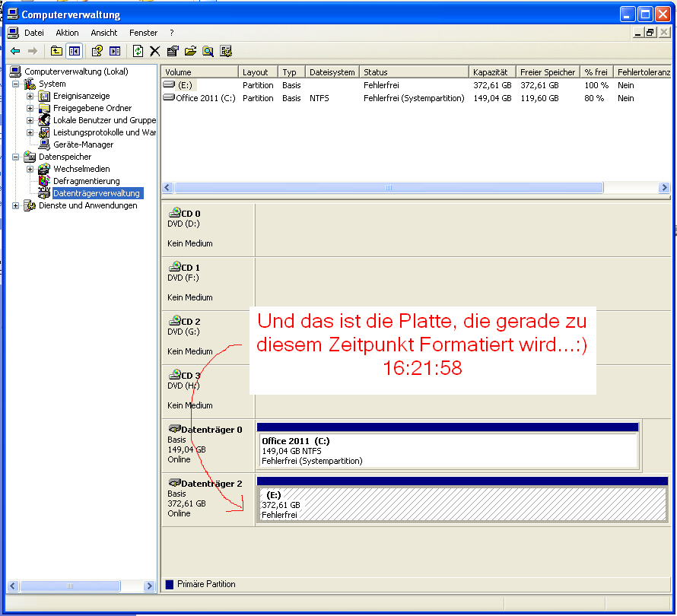Click the Primäre Partition legend color swatch
This screenshot has height=616, width=677.
pyautogui.click(x=170, y=584)
